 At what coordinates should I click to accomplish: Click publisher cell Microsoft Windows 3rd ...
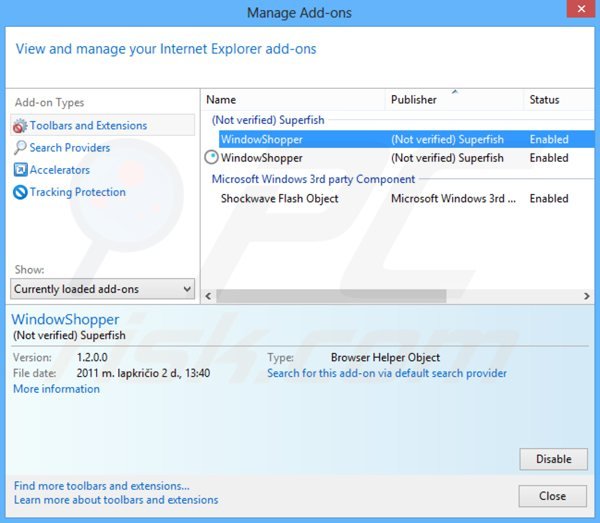tap(453, 199)
